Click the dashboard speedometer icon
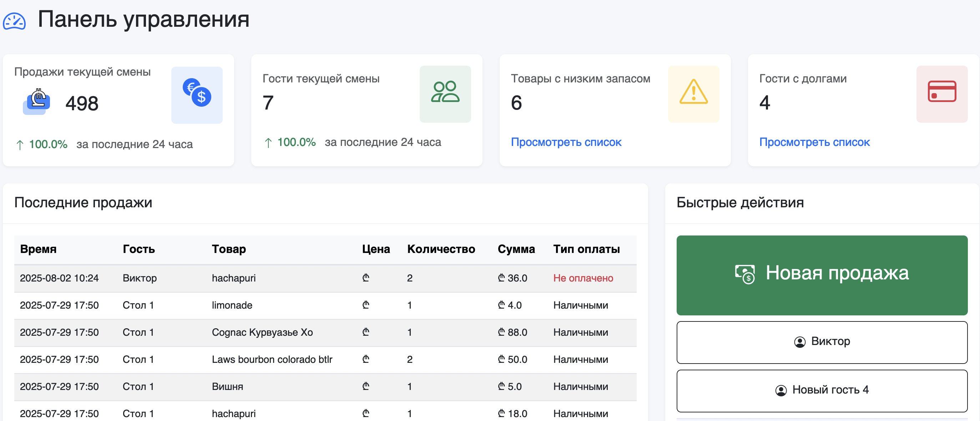 pyautogui.click(x=14, y=21)
